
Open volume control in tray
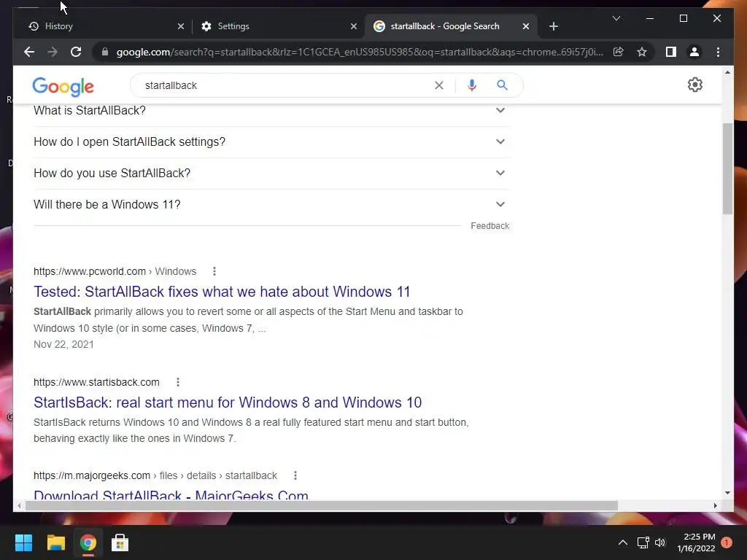[659, 542]
